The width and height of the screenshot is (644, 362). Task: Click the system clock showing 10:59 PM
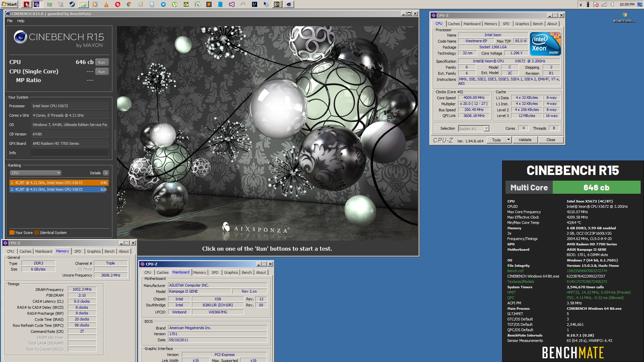[x=627, y=4]
